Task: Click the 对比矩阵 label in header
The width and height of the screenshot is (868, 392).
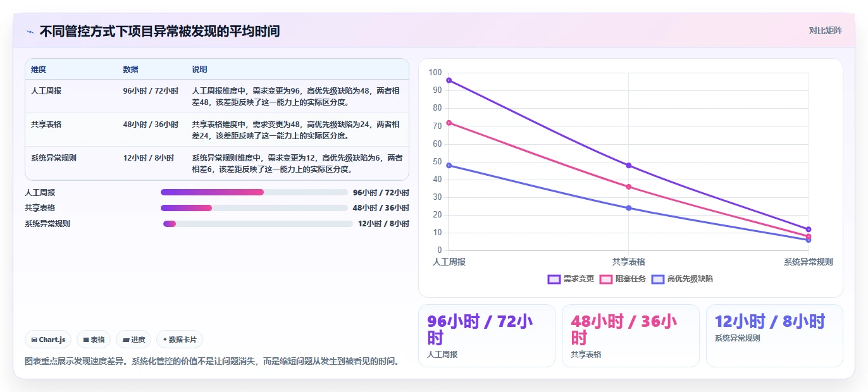Action: [825, 30]
